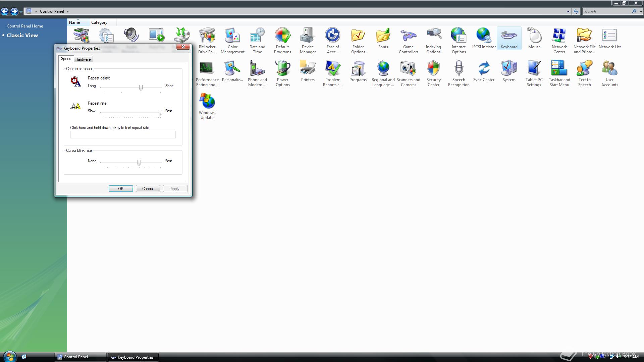Screen dimensions: 644x362
Task: Switch to the Hardware tab
Action: 83,59
